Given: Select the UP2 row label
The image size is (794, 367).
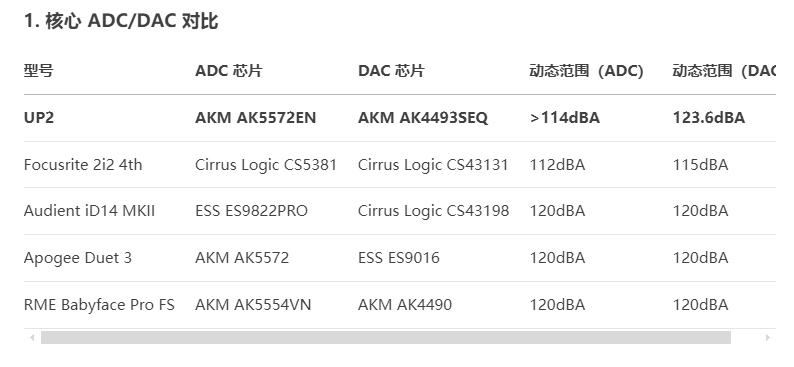Looking at the screenshot, I should pyautogui.click(x=39, y=118).
